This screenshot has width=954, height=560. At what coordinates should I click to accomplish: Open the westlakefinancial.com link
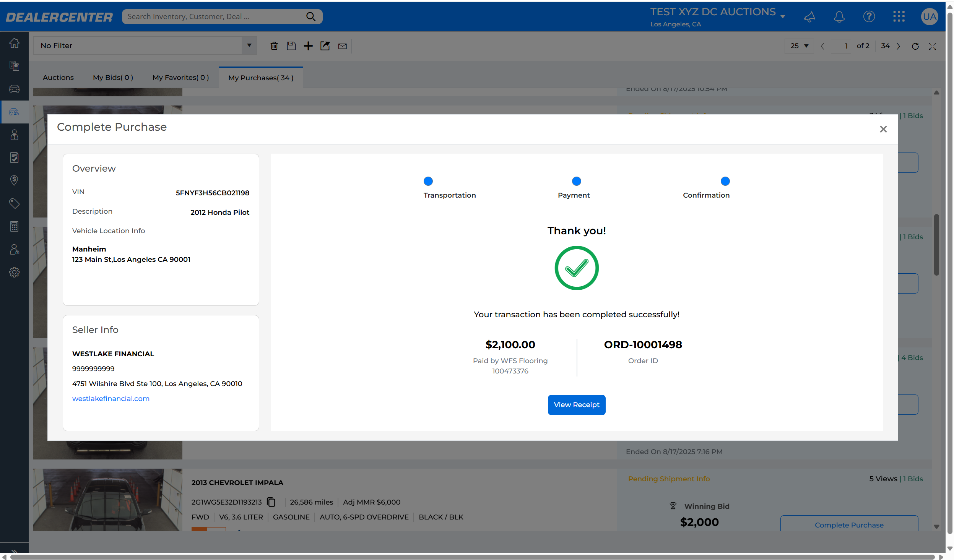(111, 398)
